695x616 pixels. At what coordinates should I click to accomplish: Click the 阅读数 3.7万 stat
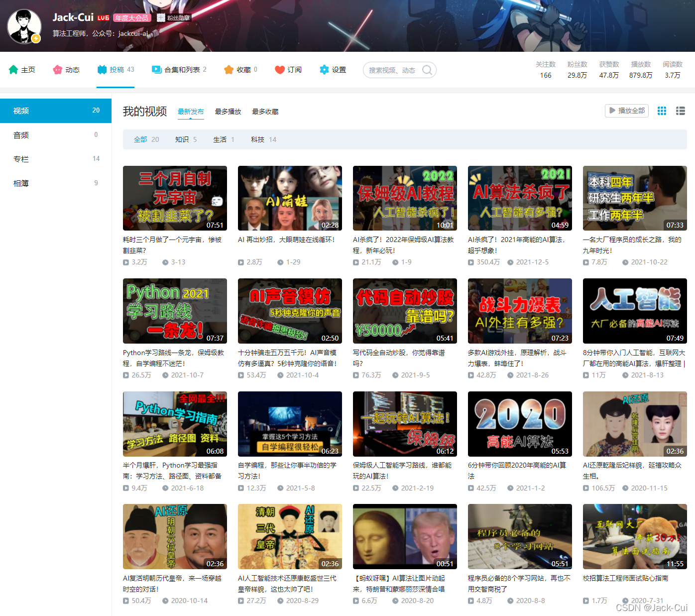673,70
